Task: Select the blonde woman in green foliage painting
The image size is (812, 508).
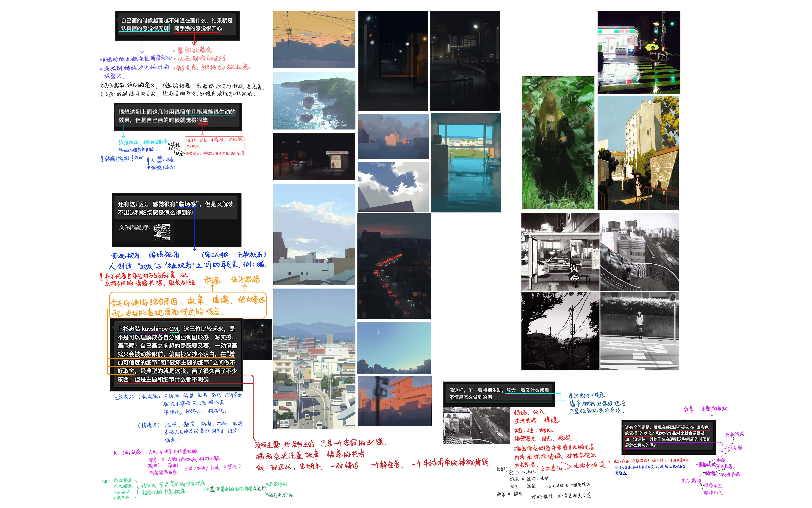Action: 558,143
